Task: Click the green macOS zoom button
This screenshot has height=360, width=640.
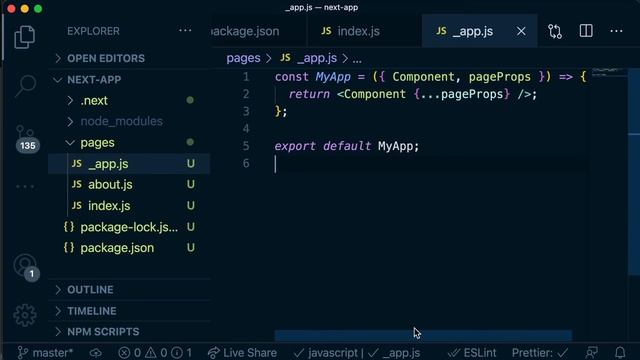Action: click(x=38, y=8)
